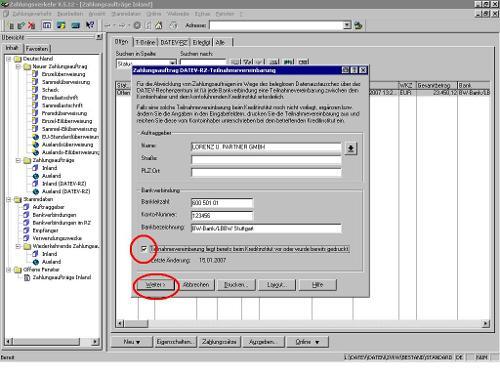The image size is (500, 375).
Task: Click the Ausgeben button
Action: [x=263, y=342]
